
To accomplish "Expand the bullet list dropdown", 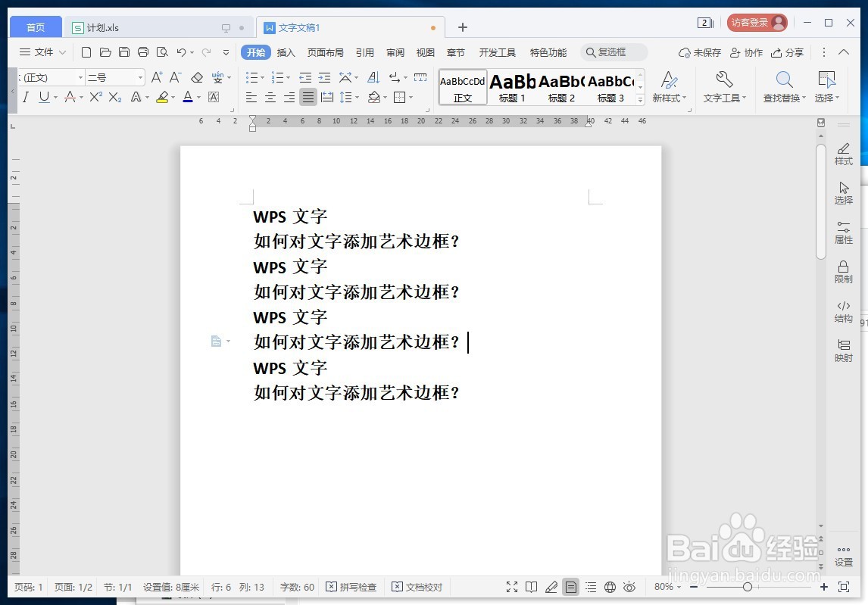I will [262, 78].
